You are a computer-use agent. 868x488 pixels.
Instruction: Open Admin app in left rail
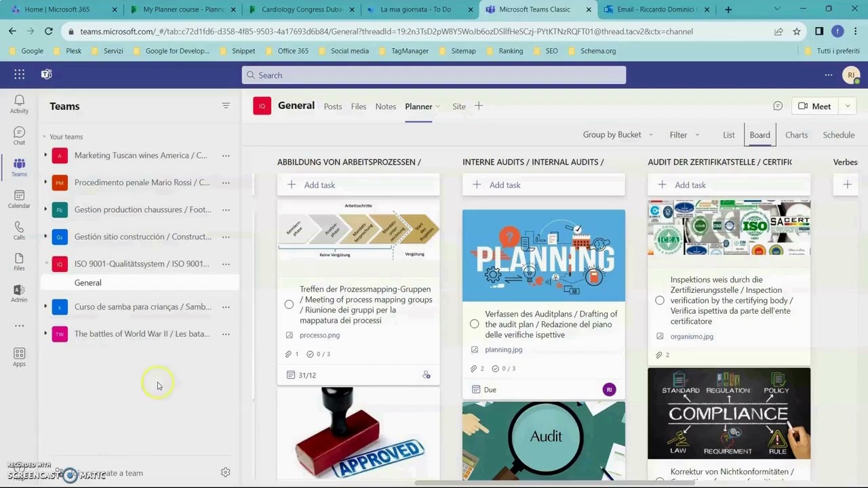19,293
